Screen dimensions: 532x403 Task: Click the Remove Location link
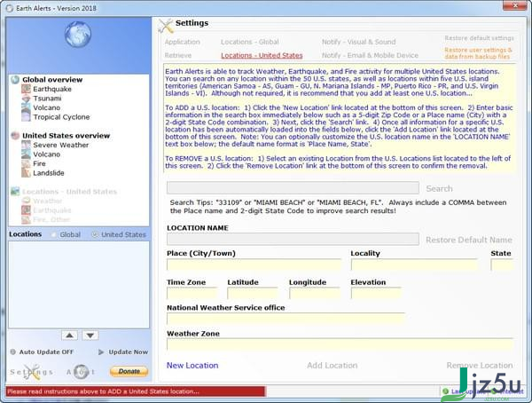click(x=480, y=366)
